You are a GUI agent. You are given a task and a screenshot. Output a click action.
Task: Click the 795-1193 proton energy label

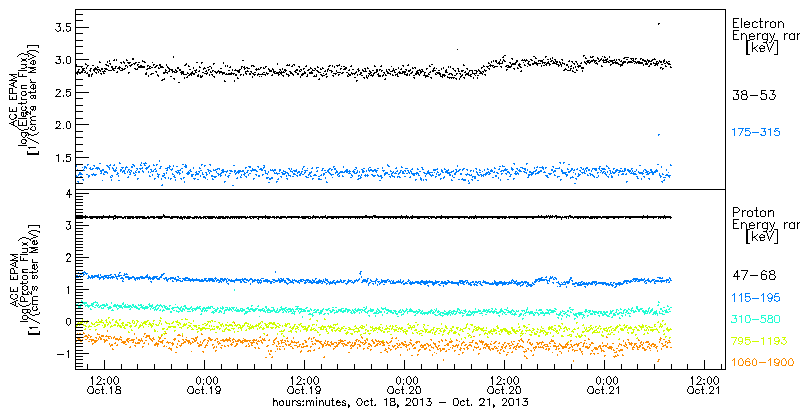tap(759, 341)
